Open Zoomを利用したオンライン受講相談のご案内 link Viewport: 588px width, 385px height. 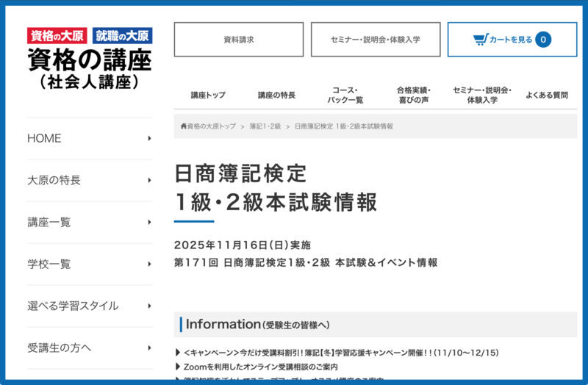261,367
